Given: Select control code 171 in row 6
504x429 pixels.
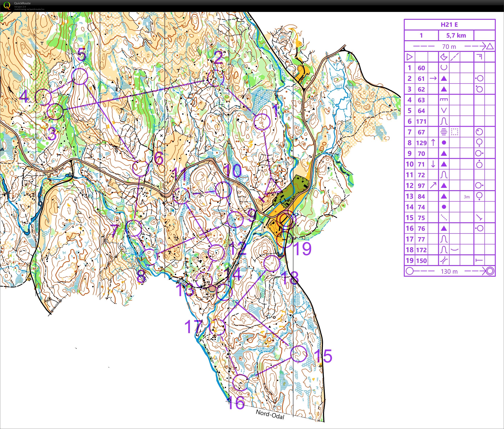Looking at the screenshot, I should (x=421, y=121).
